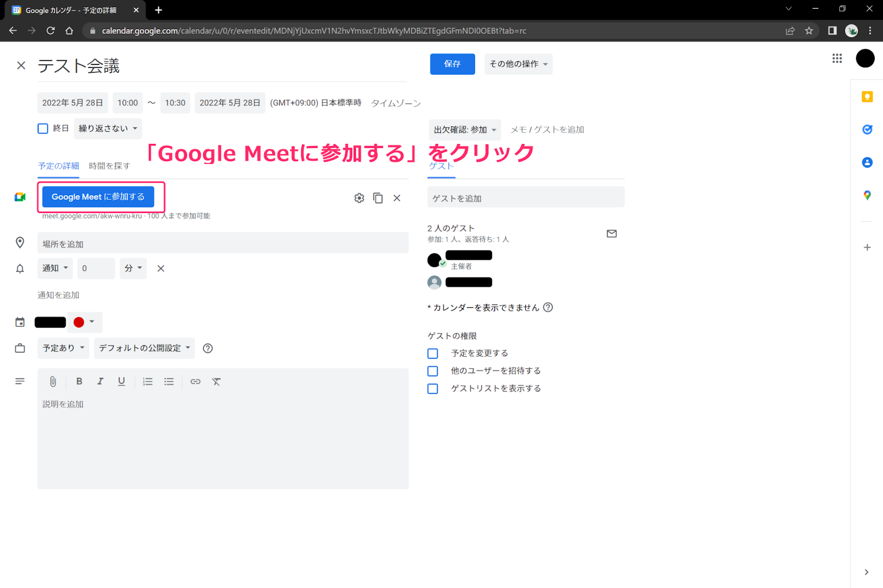Clear the description formatting
883x588 pixels.
pos(216,381)
